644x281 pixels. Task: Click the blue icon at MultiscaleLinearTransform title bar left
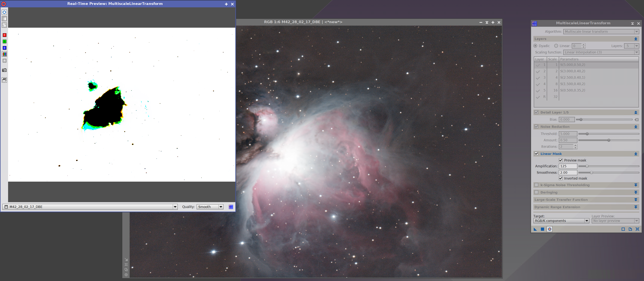coord(535,24)
